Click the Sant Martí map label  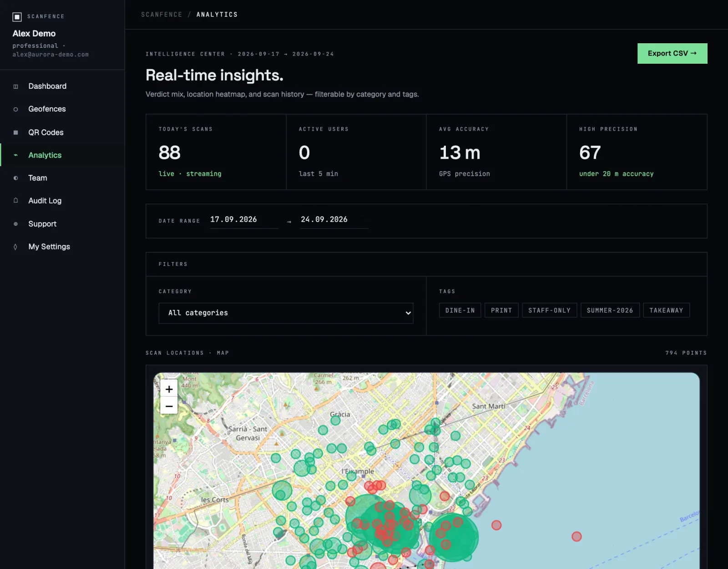(x=489, y=406)
